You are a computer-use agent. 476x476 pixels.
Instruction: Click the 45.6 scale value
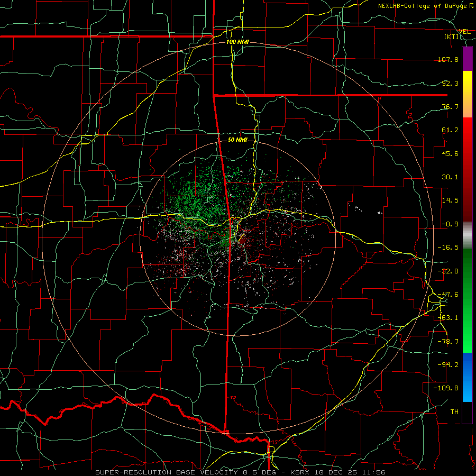click(450, 153)
